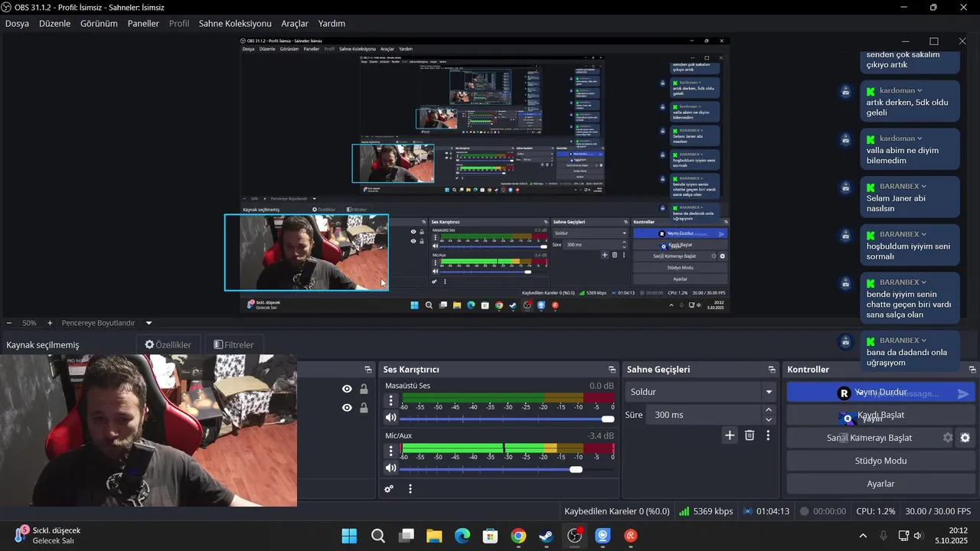Open the volume icon in system tray

(x=918, y=536)
